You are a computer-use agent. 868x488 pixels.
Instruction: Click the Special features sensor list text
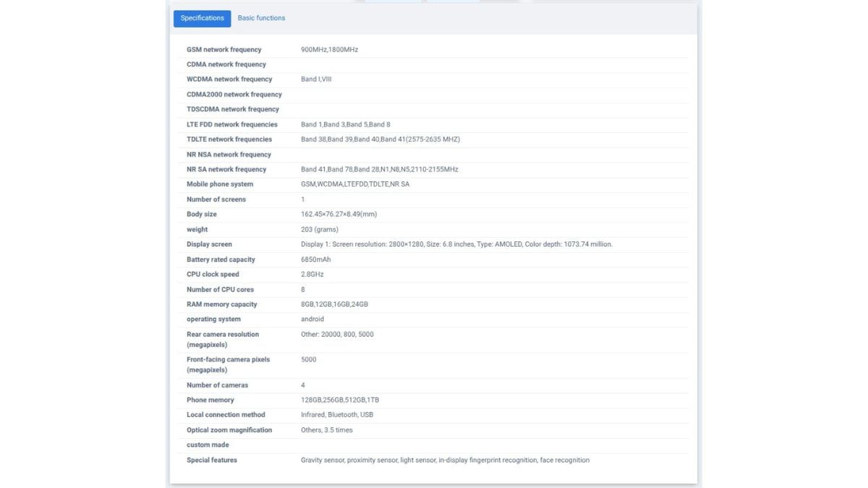(x=445, y=460)
